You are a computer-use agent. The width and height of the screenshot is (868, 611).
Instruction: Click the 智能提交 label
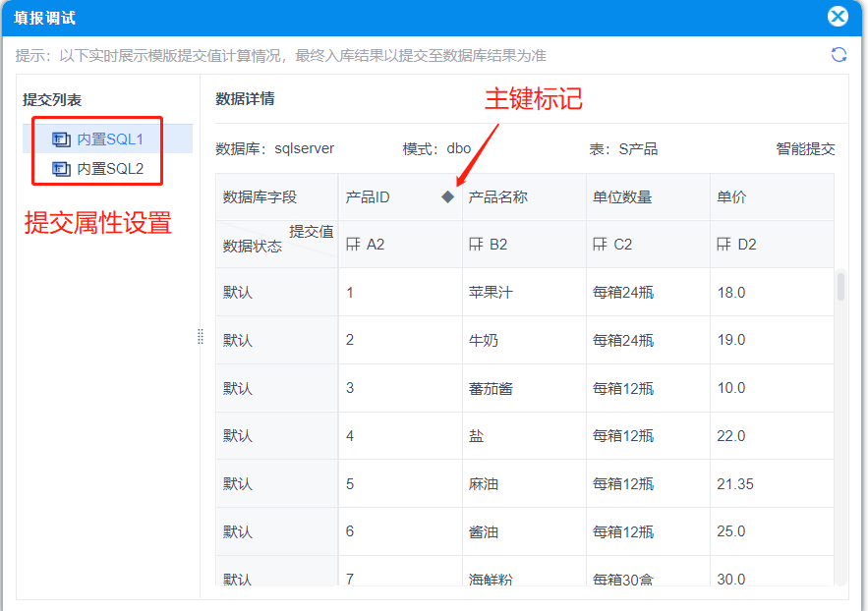805,148
